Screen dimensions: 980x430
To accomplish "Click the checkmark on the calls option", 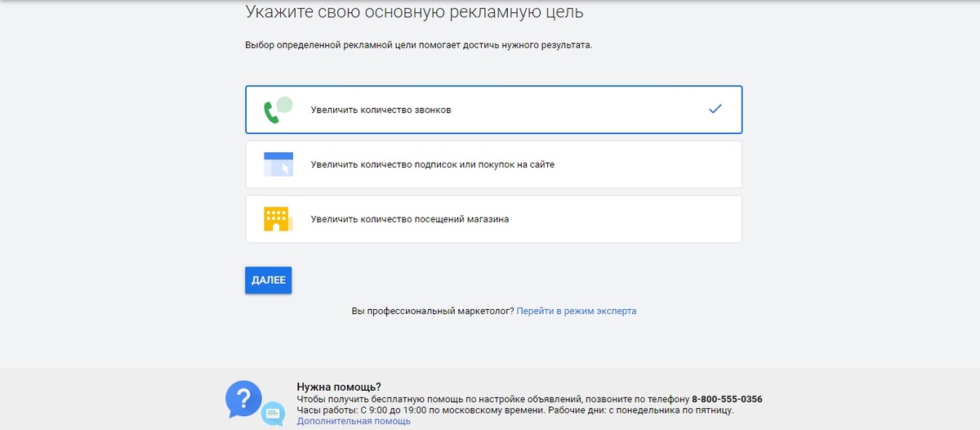I will click(715, 109).
